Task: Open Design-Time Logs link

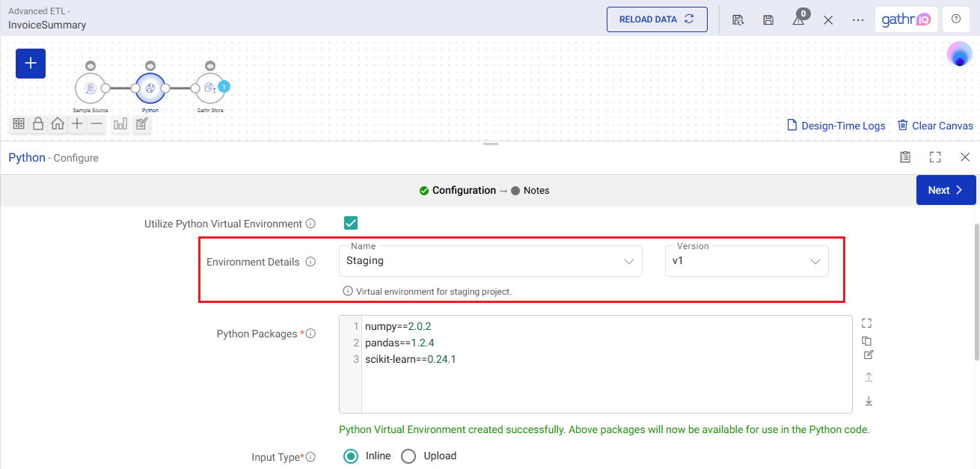Action: pos(836,126)
